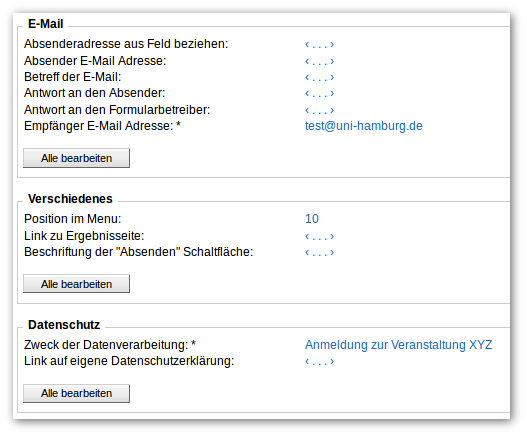
Task: Click Alle bearbeiten in E-Mail section
Action: [76, 158]
